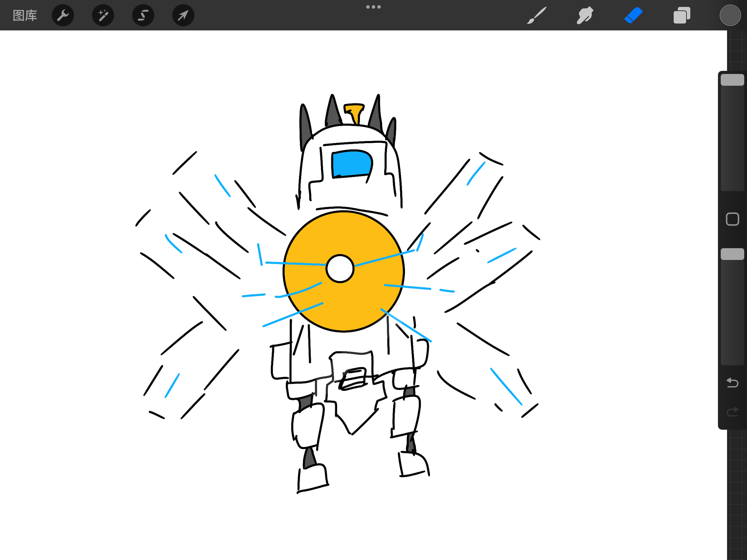747x560 pixels.
Task: Activate the Transform arrow tool
Action: point(183,16)
